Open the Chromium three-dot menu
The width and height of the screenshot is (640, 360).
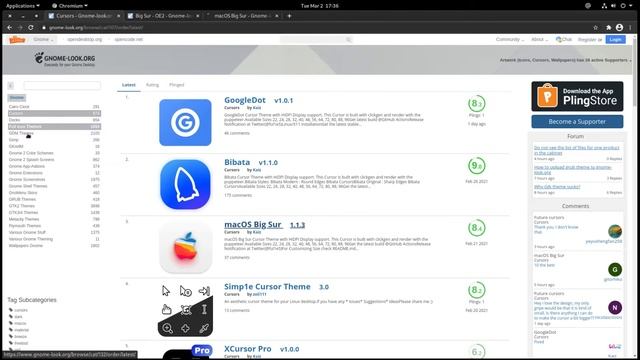tap(631, 27)
